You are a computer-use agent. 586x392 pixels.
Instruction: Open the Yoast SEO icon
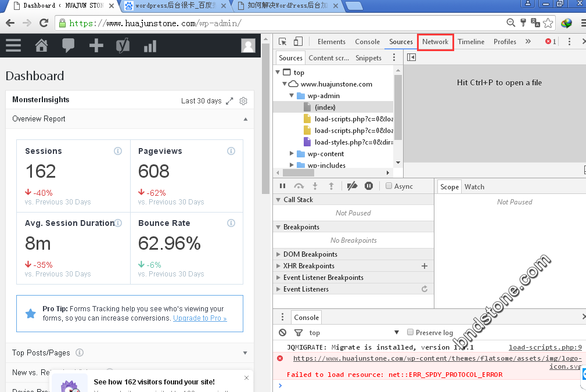pyautogui.click(x=123, y=46)
